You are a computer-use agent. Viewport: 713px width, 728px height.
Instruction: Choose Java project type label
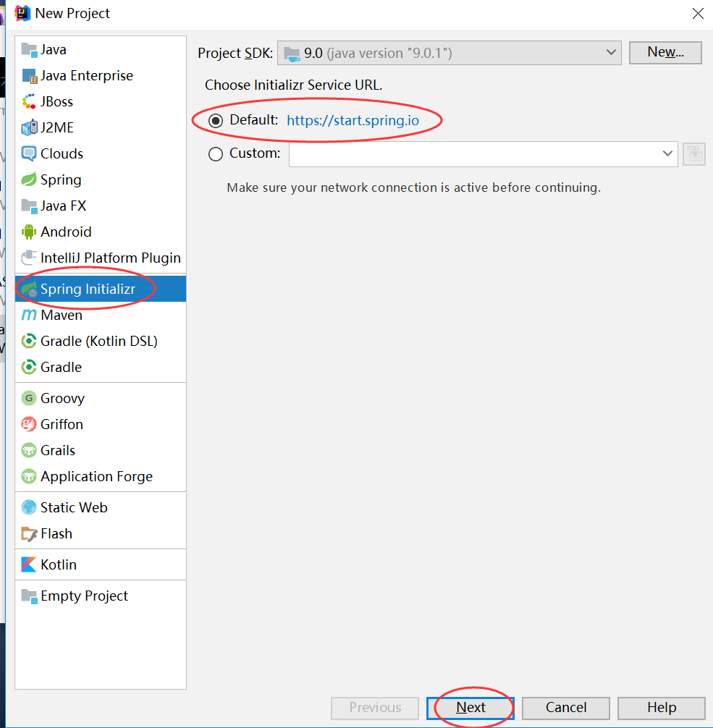[x=54, y=50]
